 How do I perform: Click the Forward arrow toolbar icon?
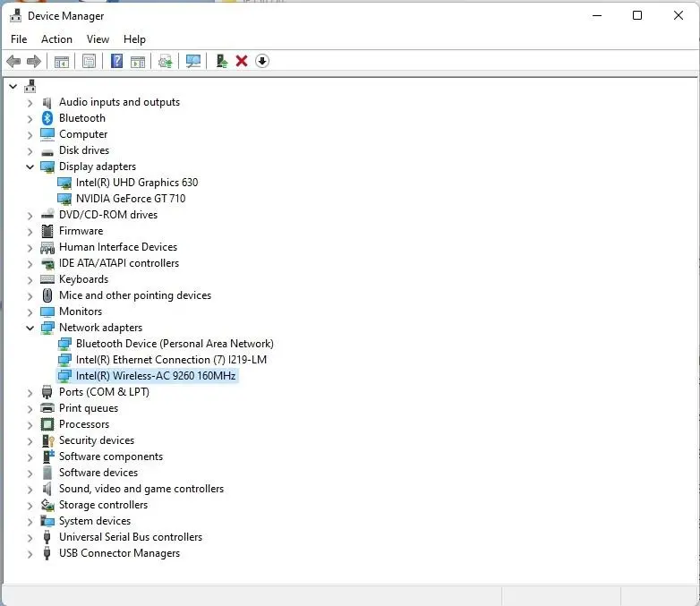coord(34,61)
